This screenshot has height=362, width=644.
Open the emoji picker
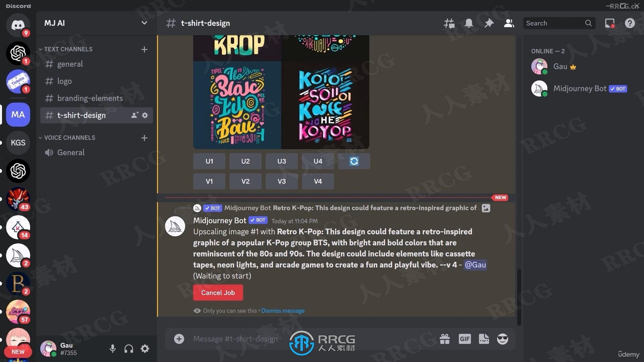coord(502,339)
